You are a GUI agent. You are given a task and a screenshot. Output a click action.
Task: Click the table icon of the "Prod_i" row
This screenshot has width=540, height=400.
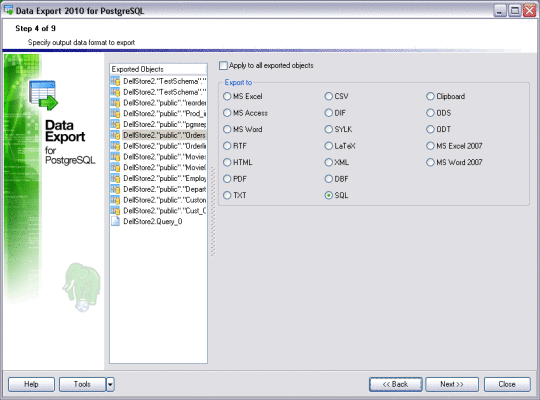[x=115, y=114]
